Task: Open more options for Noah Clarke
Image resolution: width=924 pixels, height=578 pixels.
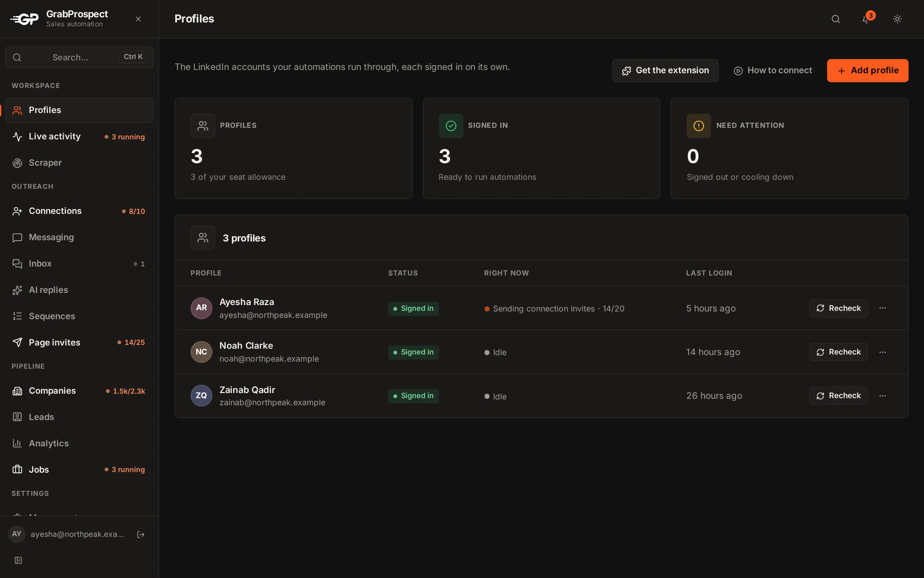Action: (x=882, y=352)
